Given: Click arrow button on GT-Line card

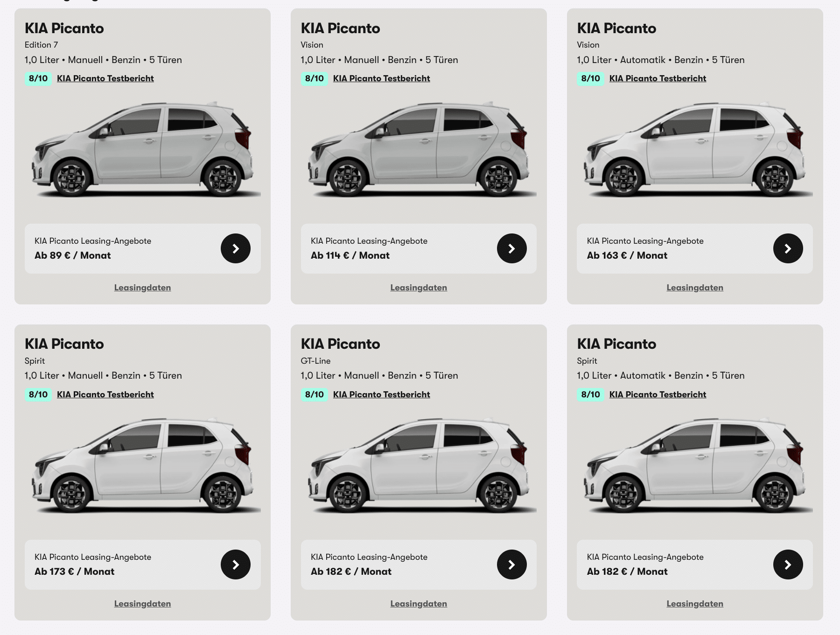Looking at the screenshot, I should coord(512,564).
